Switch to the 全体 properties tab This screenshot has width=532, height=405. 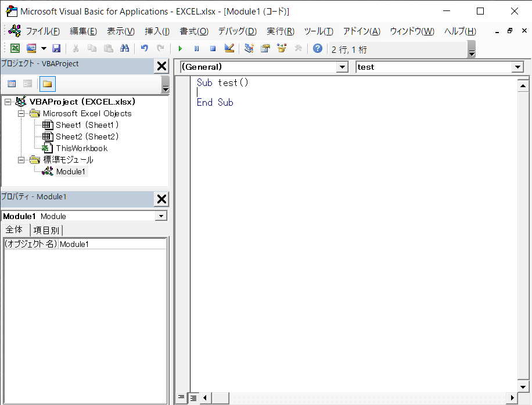pyautogui.click(x=14, y=230)
